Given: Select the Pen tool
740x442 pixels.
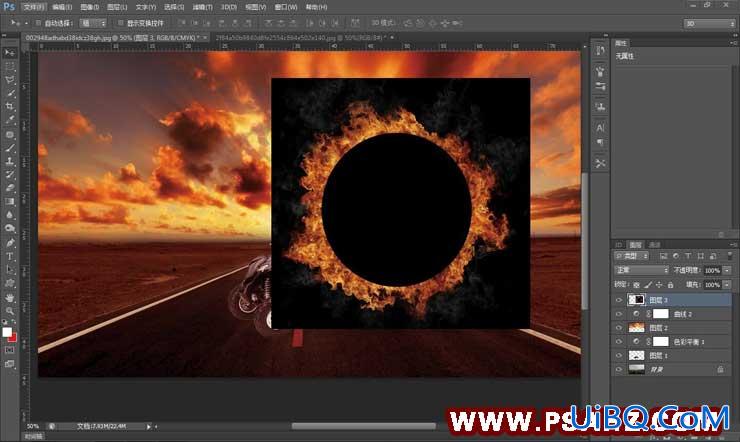Looking at the screenshot, I should pos(9,243).
